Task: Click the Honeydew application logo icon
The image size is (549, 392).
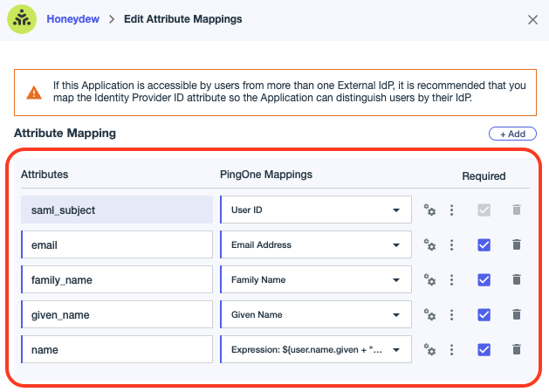Action: coord(22,19)
